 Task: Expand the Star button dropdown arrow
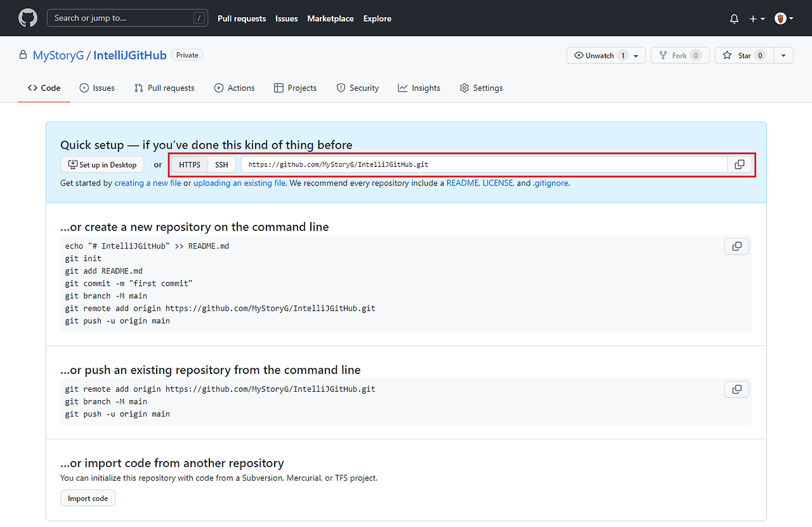point(783,55)
